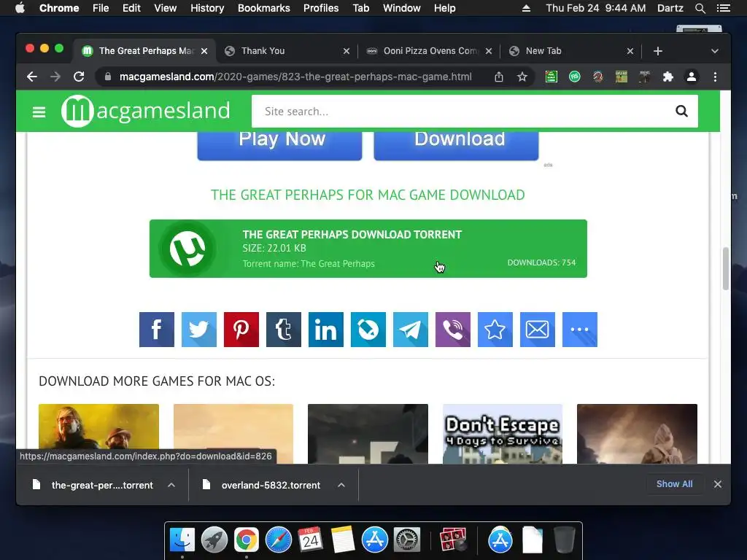
Task: Share page on Facebook icon
Action: 157,330
